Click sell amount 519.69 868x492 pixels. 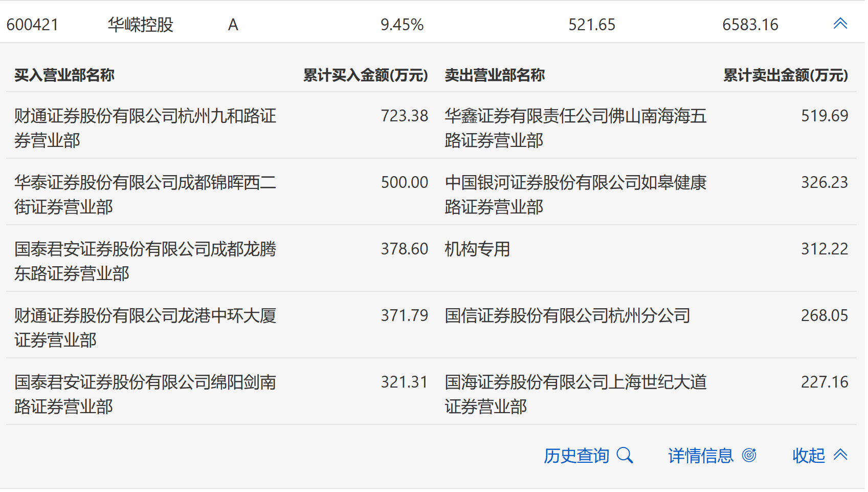[825, 116]
